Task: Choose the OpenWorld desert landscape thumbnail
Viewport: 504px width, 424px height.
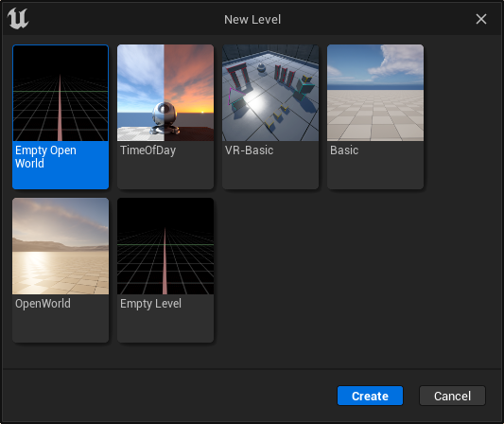Action: (x=61, y=246)
